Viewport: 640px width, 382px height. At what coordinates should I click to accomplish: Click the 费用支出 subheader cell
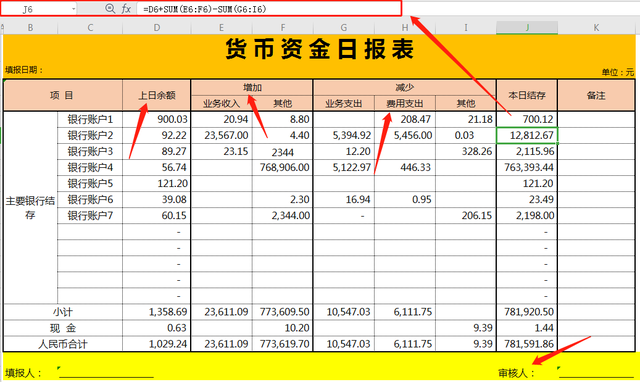(x=405, y=103)
